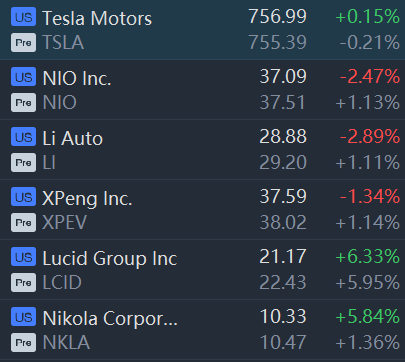Select the Lucid Group Inc row name
The image size is (405, 362).
(110, 259)
